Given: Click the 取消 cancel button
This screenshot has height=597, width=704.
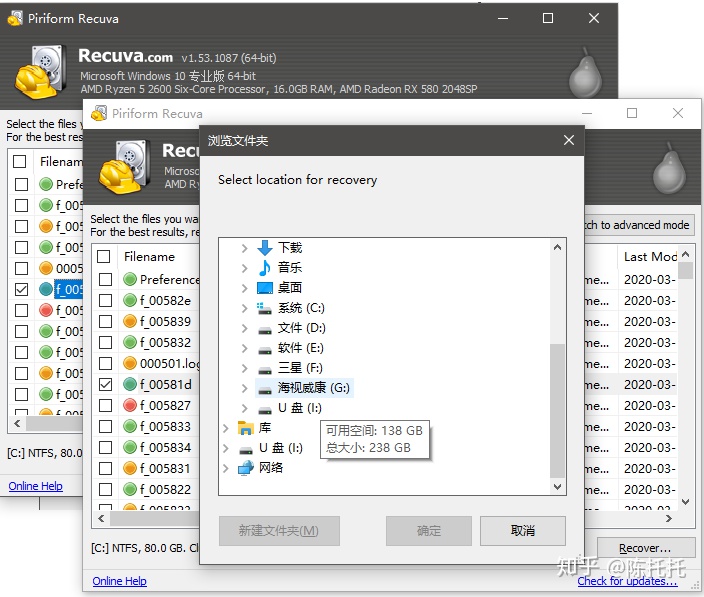Looking at the screenshot, I should pos(522,531).
